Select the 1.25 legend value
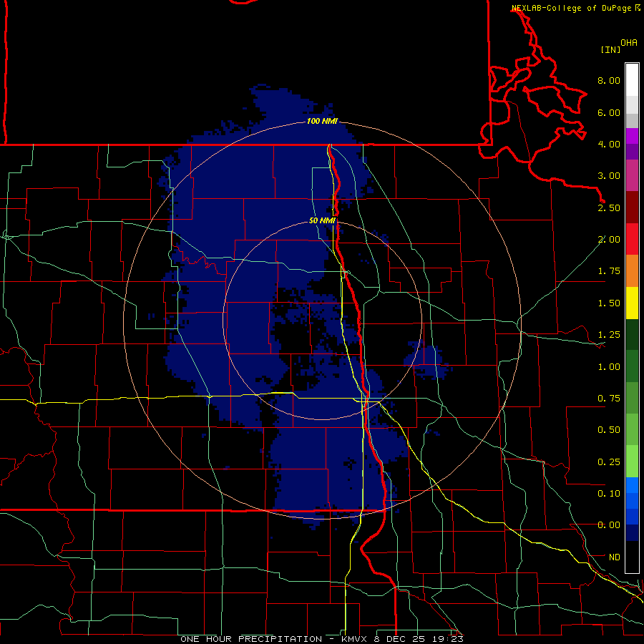644x644 pixels. pos(609,335)
